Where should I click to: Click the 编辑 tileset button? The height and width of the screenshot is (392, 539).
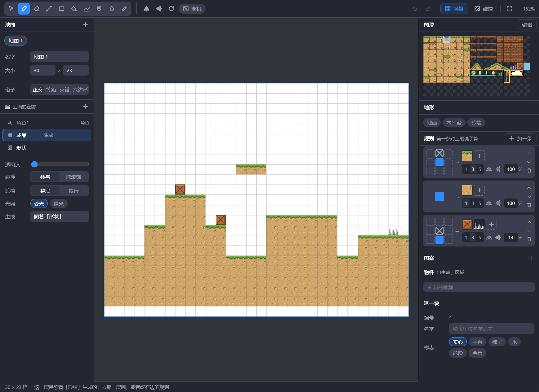coord(527,25)
